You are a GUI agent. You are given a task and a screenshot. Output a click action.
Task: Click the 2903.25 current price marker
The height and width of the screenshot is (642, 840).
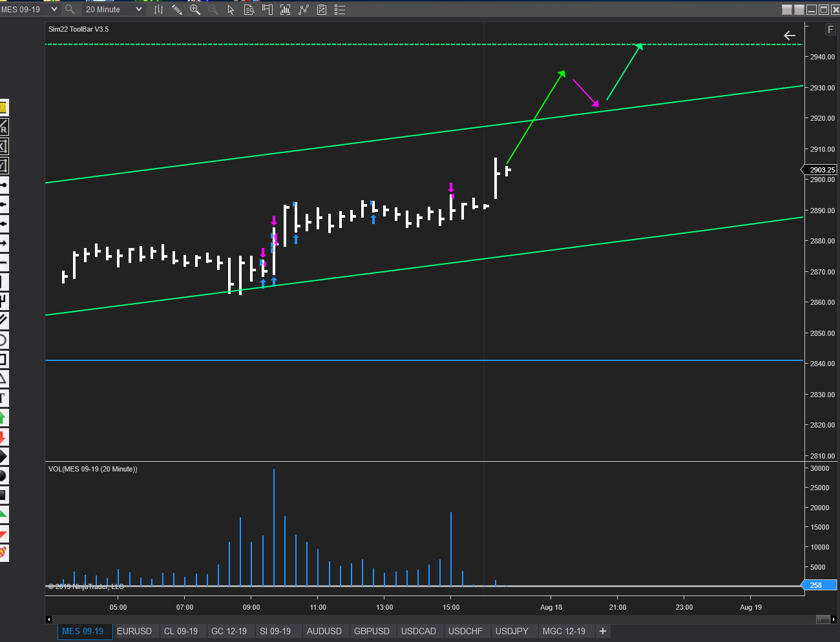[x=819, y=170]
